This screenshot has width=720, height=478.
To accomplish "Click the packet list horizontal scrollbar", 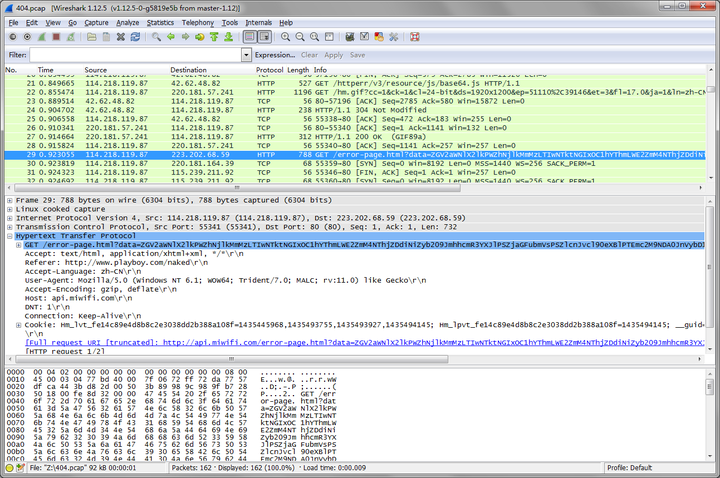I will pyautogui.click(x=237, y=188).
